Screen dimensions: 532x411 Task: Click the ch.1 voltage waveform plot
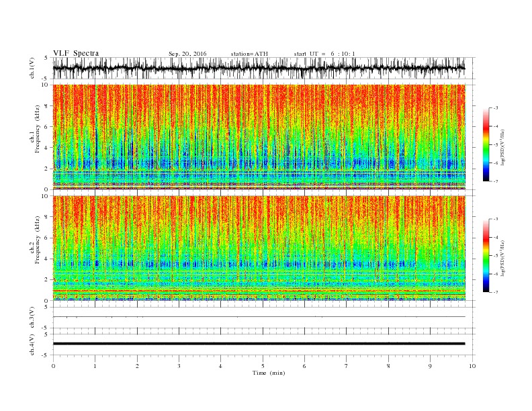tap(259, 68)
